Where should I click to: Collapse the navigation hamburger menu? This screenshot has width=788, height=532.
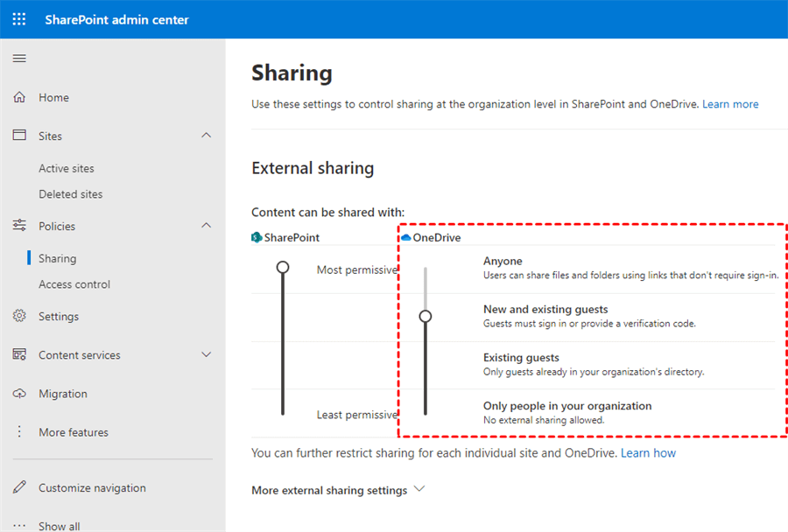(19, 59)
